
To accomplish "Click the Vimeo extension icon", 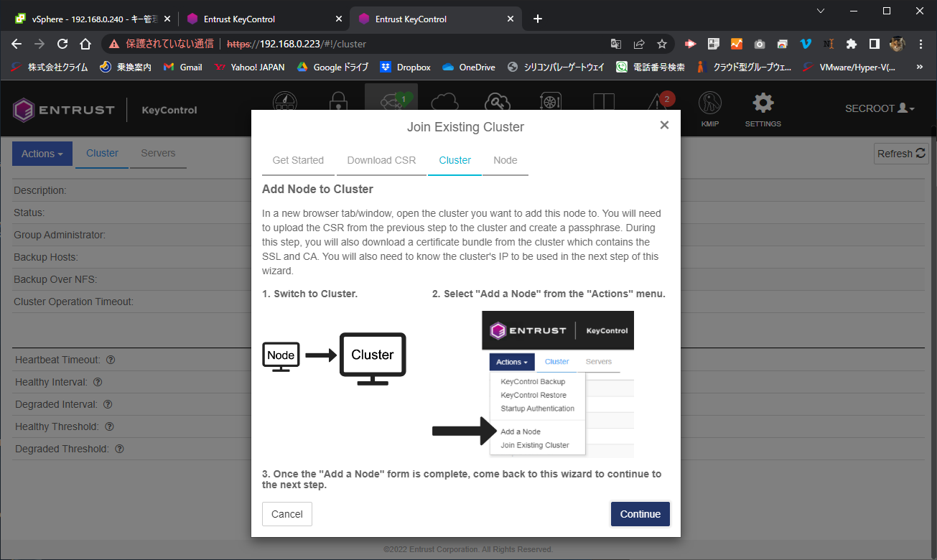I will point(806,44).
